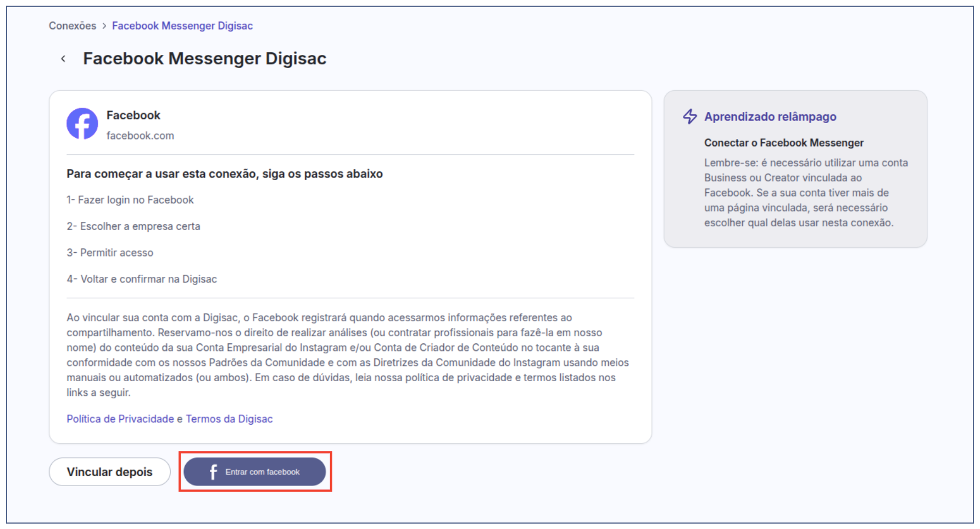
Task: Click the 'Para começar a usar esta conexão' heading
Action: (224, 174)
